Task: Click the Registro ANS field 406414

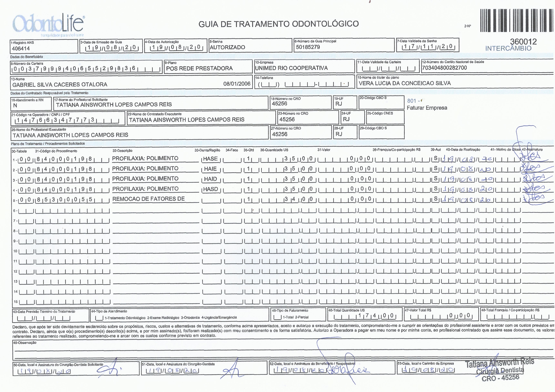Action: (21, 48)
